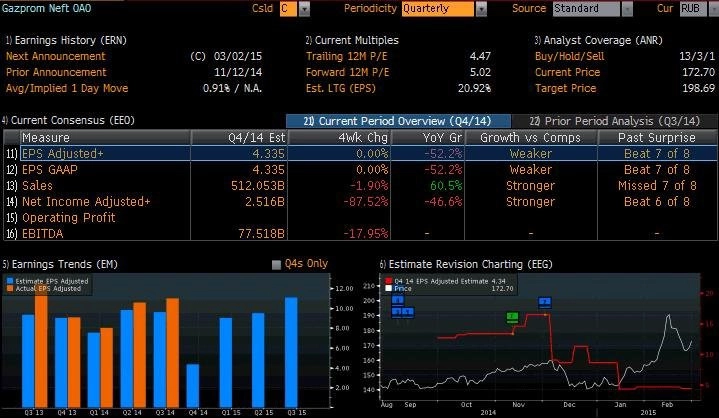This screenshot has height=418, width=719.
Task: Click the green event marker on the revision chart
Action: click(512, 317)
